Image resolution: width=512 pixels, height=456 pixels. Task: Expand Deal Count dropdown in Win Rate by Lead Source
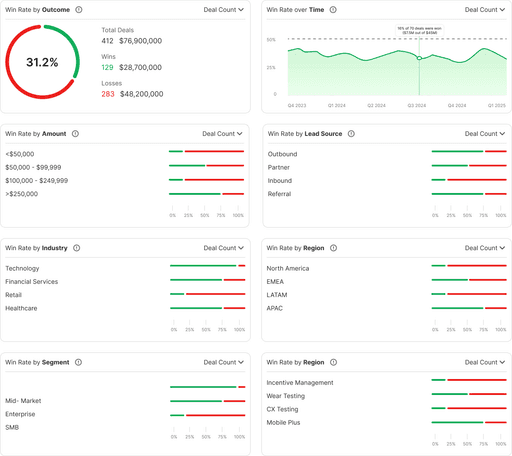[x=485, y=134]
